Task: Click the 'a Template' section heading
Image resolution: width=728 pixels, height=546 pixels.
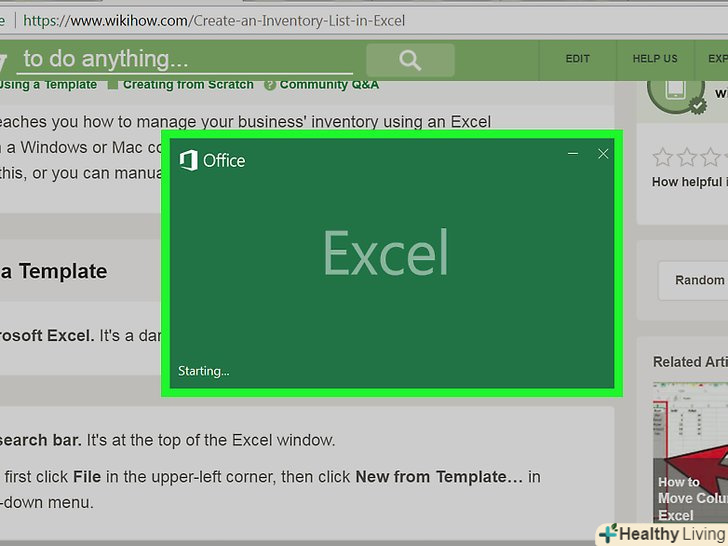Action: coord(53,271)
